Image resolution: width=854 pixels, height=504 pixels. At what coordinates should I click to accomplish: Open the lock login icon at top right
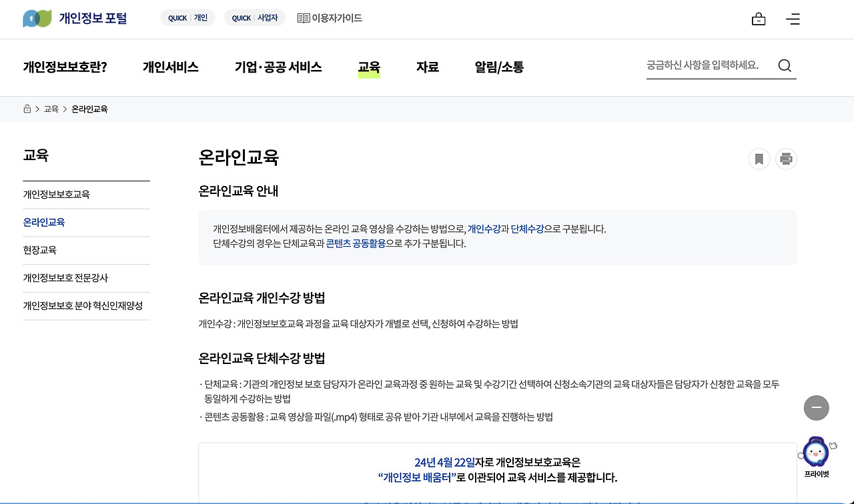pos(759,19)
